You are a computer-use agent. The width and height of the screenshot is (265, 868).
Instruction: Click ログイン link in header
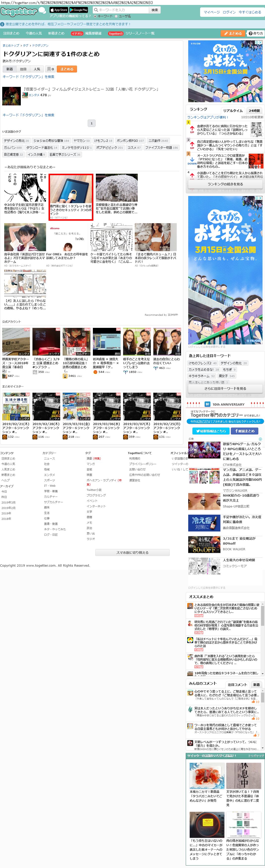coord(229,12)
